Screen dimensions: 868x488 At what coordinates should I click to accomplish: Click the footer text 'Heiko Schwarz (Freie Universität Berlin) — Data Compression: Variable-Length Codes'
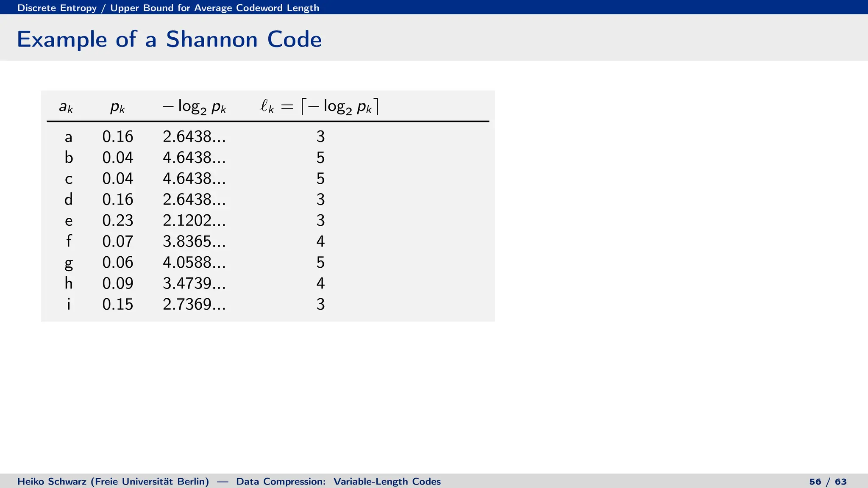[x=229, y=482]
